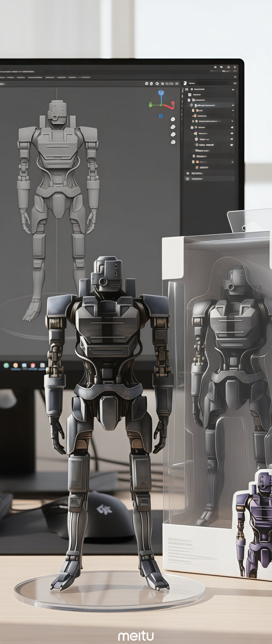
Task: Collapse the top outliner collection with chevron
Action: click(233, 89)
